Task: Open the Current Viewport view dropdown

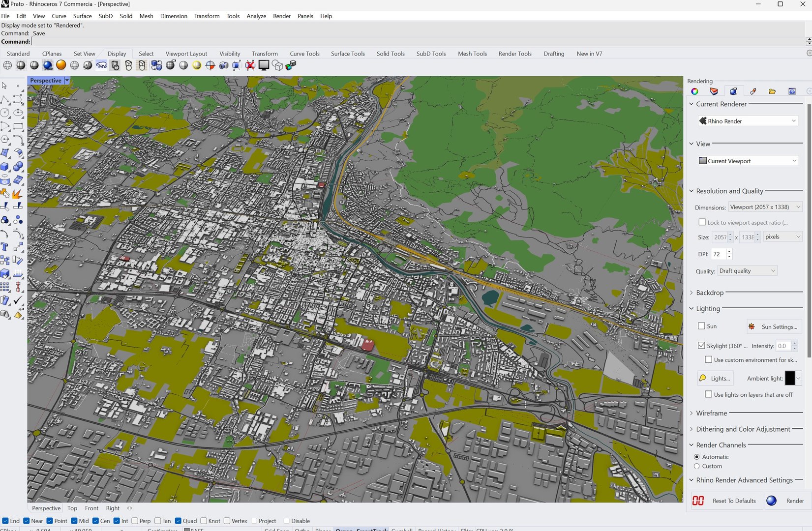Action: pos(748,161)
